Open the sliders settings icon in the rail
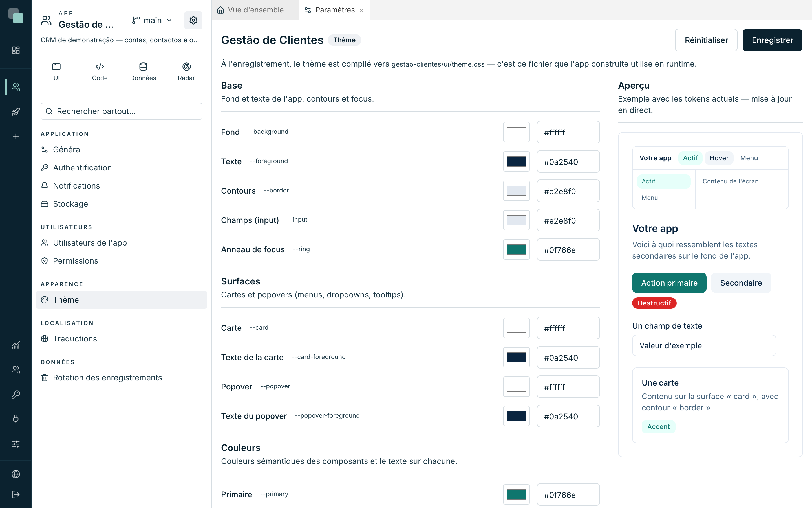This screenshot has height=508, width=812. coord(16,444)
